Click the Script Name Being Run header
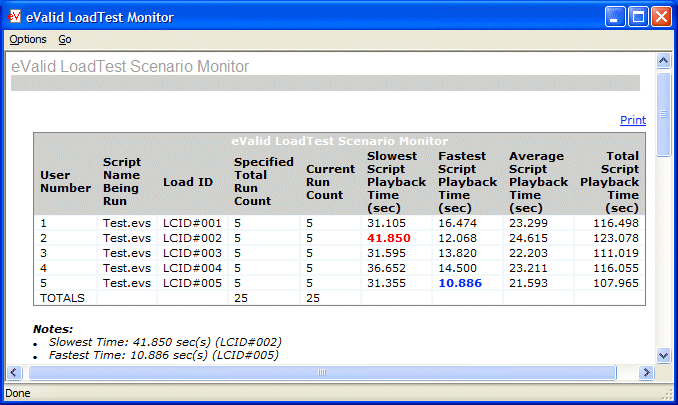This screenshot has width=678, height=405. [122, 182]
